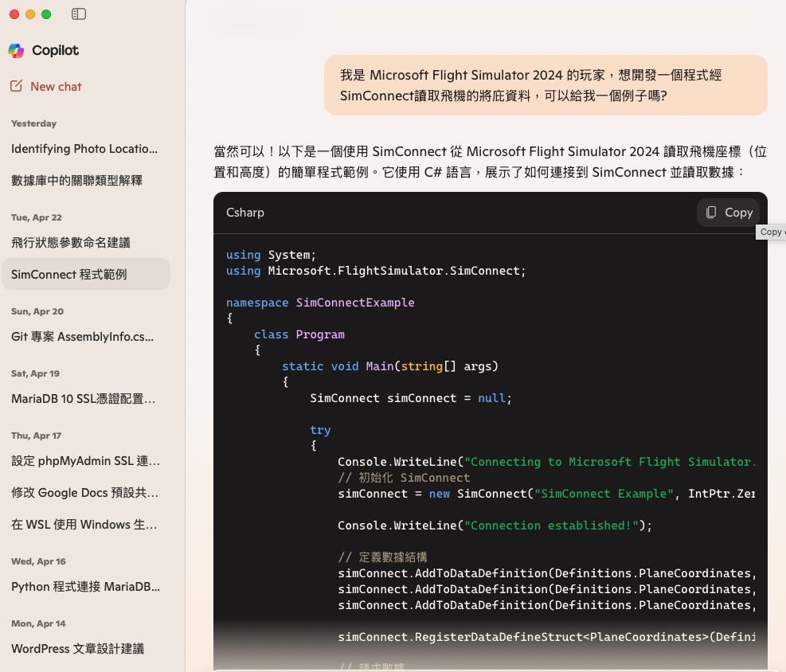Click the red close window button

14,14
